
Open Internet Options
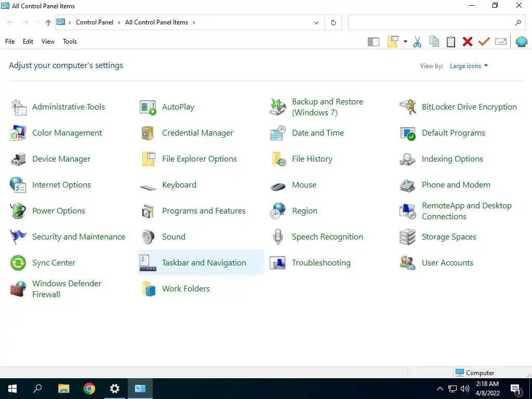click(50, 185)
